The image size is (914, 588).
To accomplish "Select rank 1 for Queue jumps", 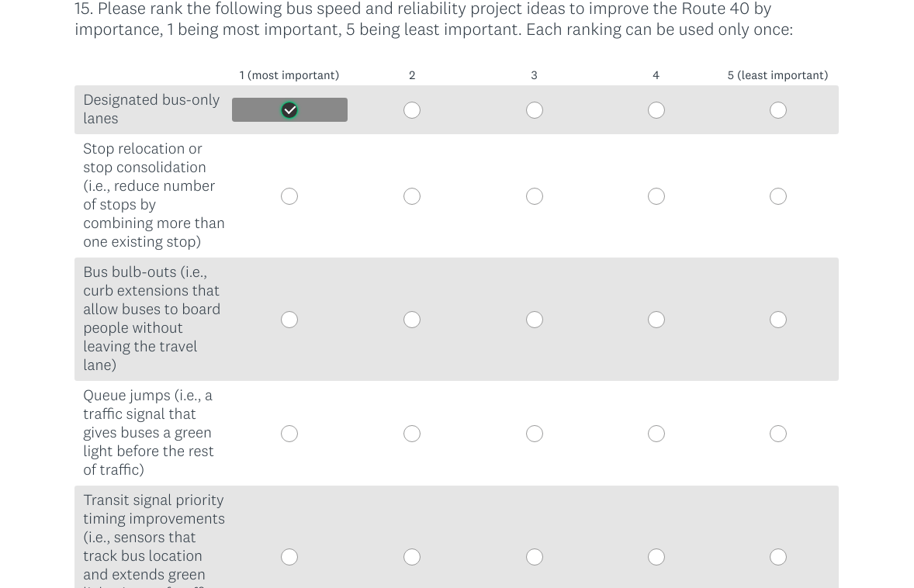I will point(289,434).
